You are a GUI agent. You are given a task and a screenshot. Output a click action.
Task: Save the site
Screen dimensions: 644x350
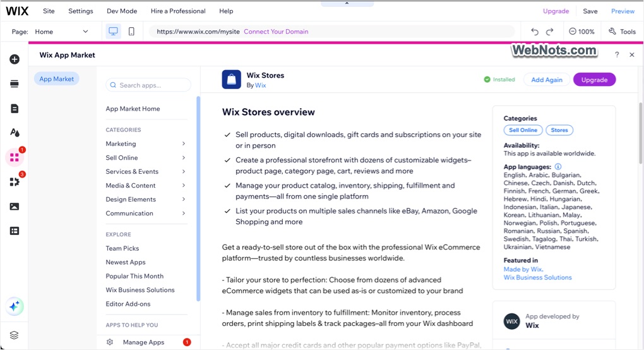590,11
